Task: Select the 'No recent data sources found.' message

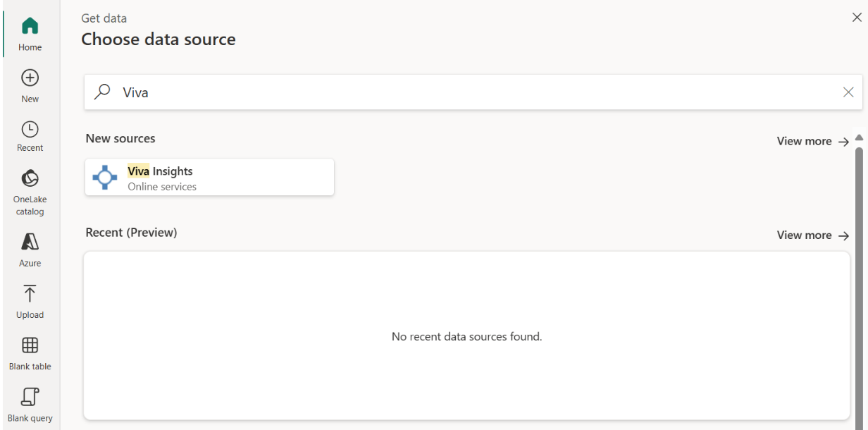Action: tap(466, 337)
